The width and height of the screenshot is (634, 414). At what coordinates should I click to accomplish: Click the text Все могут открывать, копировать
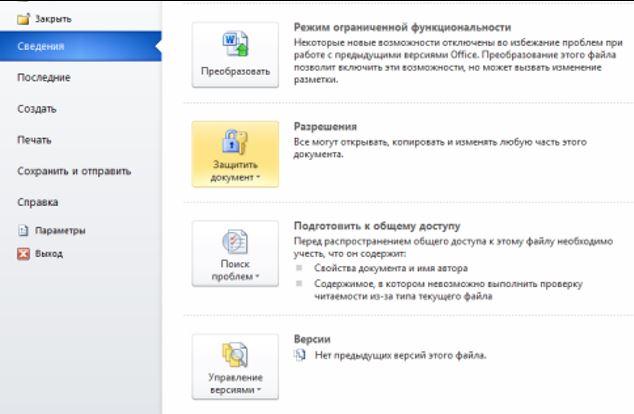click(x=440, y=148)
